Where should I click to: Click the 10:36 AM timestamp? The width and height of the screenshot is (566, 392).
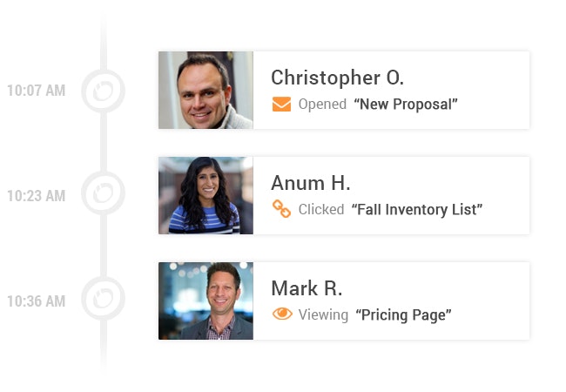(37, 301)
